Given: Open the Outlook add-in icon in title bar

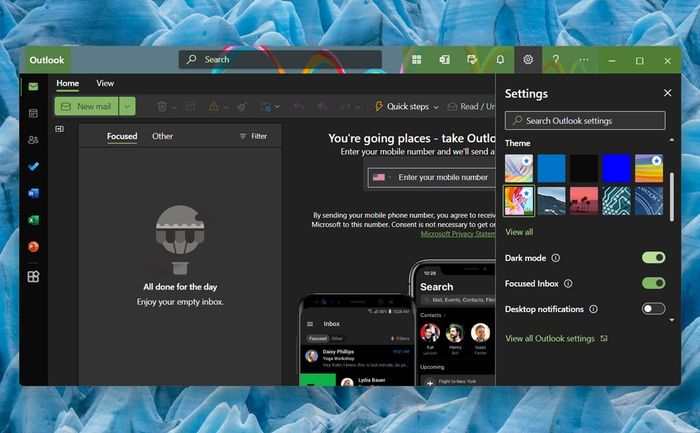Looking at the screenshot, I should 445,59.
